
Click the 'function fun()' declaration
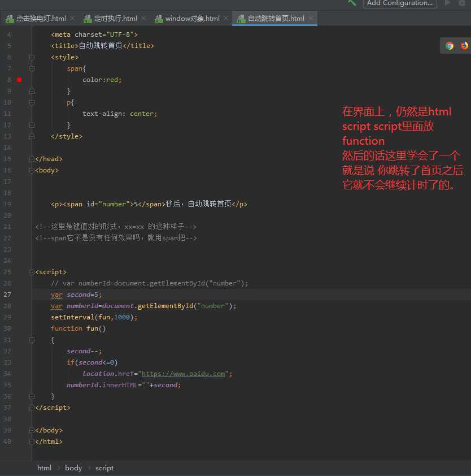[x=78, y=328]
